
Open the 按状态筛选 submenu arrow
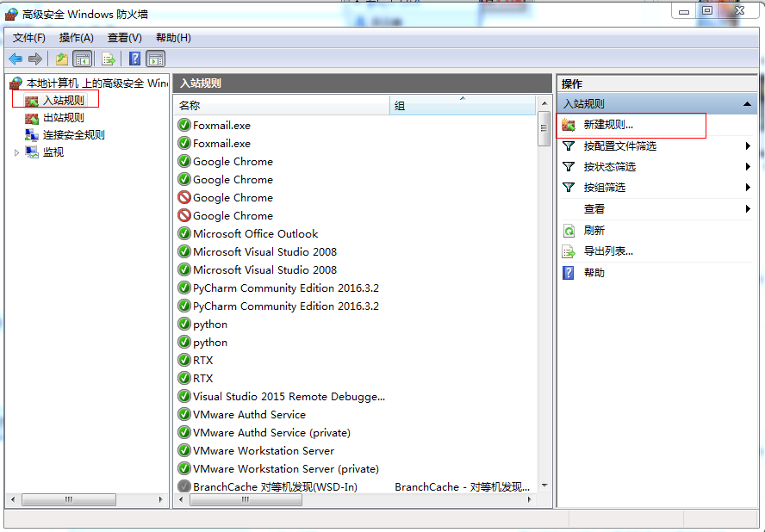pos(748,167)
